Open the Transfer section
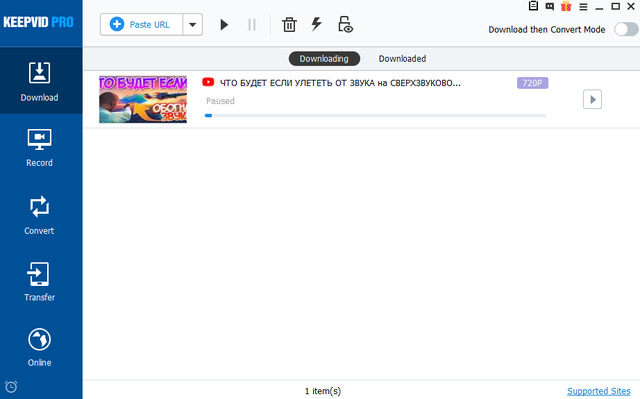Screen dimensions: 640x399 (40, 282)
